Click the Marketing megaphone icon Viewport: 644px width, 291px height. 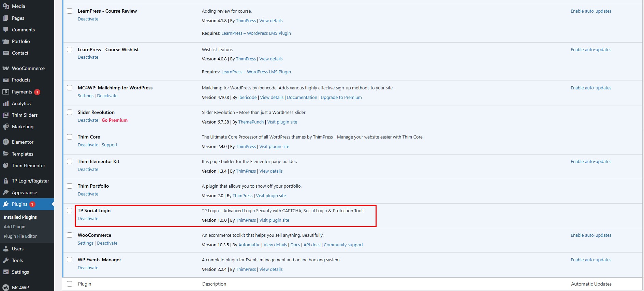[6, 127]
